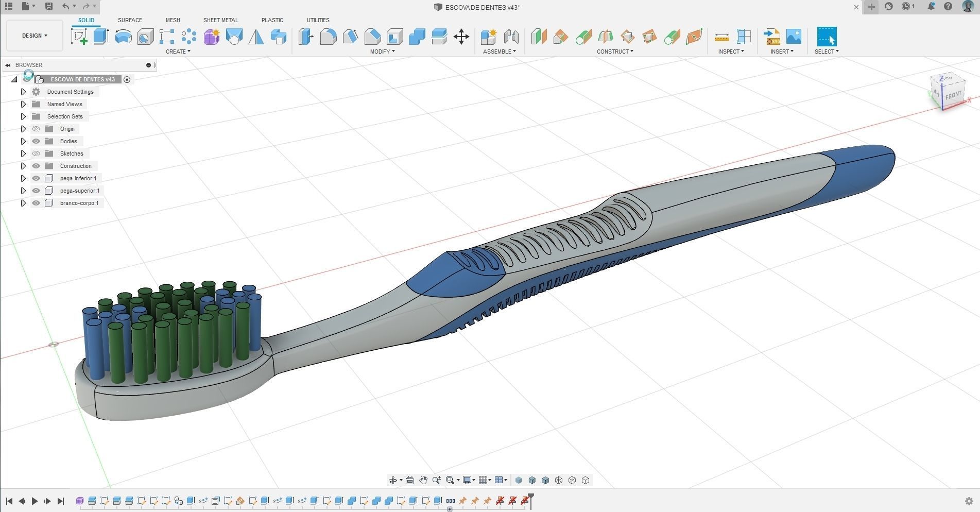Expand the Bodies folder

coord(23,141)
